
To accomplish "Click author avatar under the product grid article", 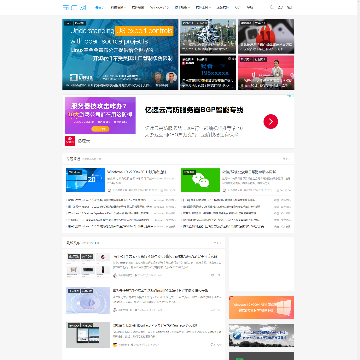I will [x=115, y=275].
